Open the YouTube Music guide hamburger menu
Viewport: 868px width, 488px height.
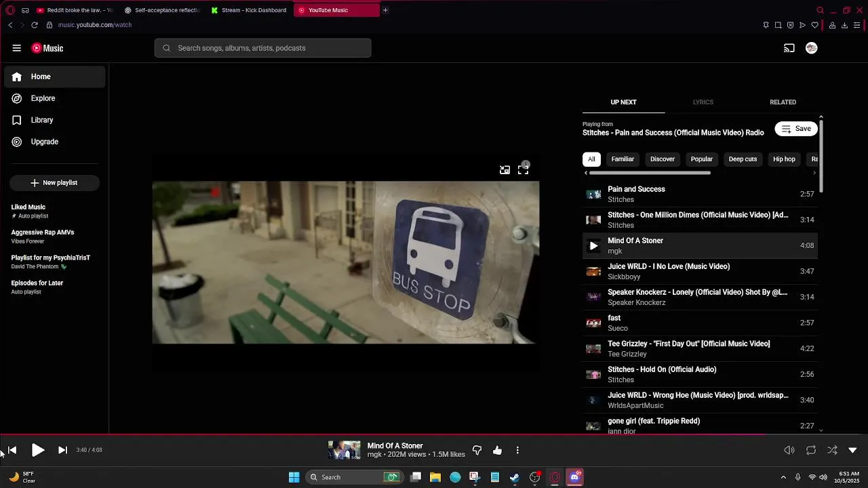[x=16, y=48]
